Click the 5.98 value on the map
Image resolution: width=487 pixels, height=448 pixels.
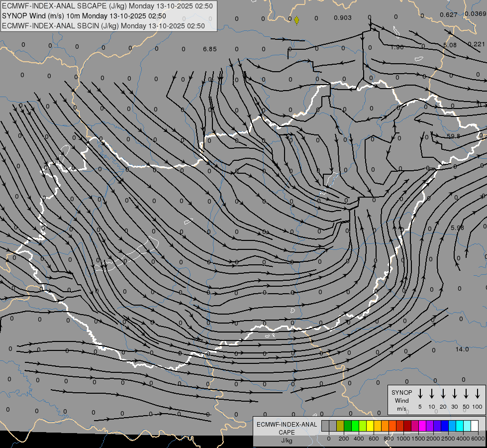point(457,228)
